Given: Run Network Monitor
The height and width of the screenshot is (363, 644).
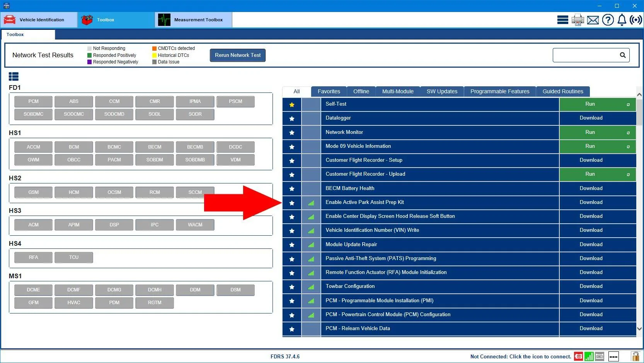Looking at the screenshot, I should (x=598, y=132).
